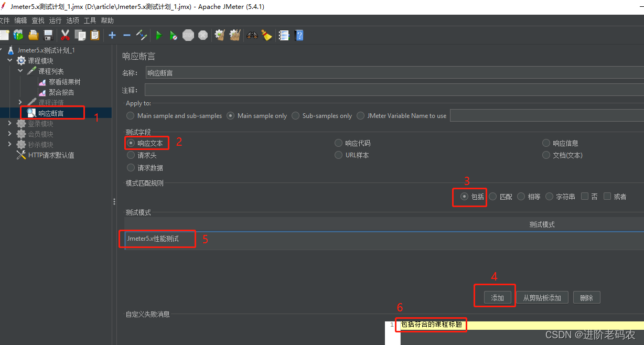The width and height of the screenshot is (644, 345).
Task: Click the 删除 button
Action: 586,298
